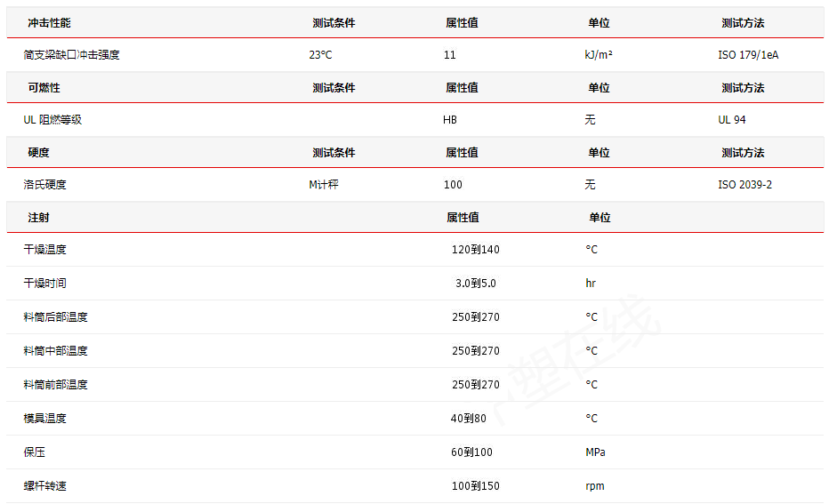Click the 螺杆转速 row label

click(44, 486)
